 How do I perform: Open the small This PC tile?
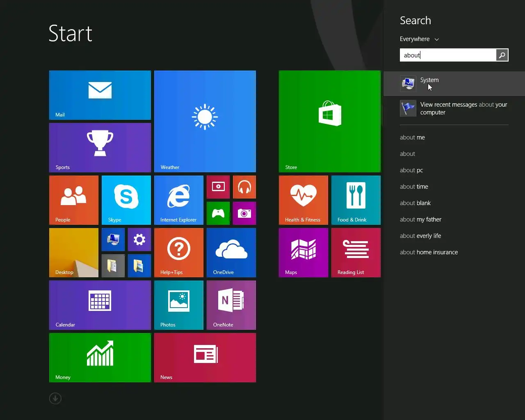tap(113, 240)
